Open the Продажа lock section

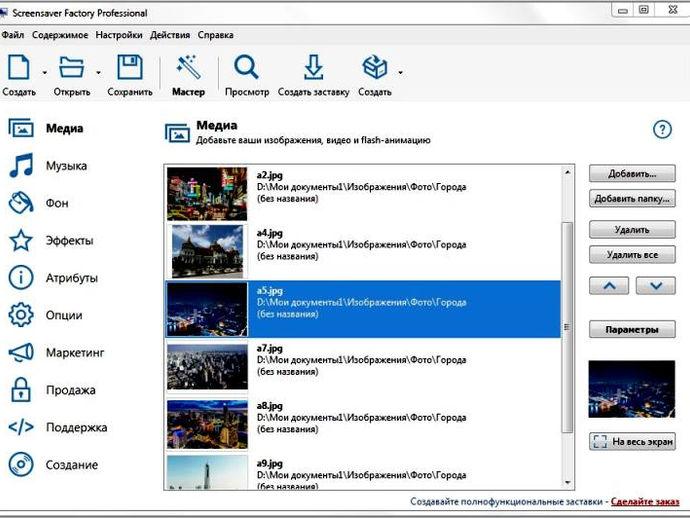(x=52, y=390)
